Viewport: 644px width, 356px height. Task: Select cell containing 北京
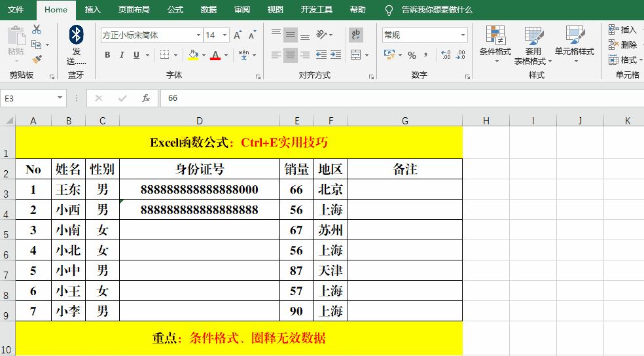click(x=331, y=190)
